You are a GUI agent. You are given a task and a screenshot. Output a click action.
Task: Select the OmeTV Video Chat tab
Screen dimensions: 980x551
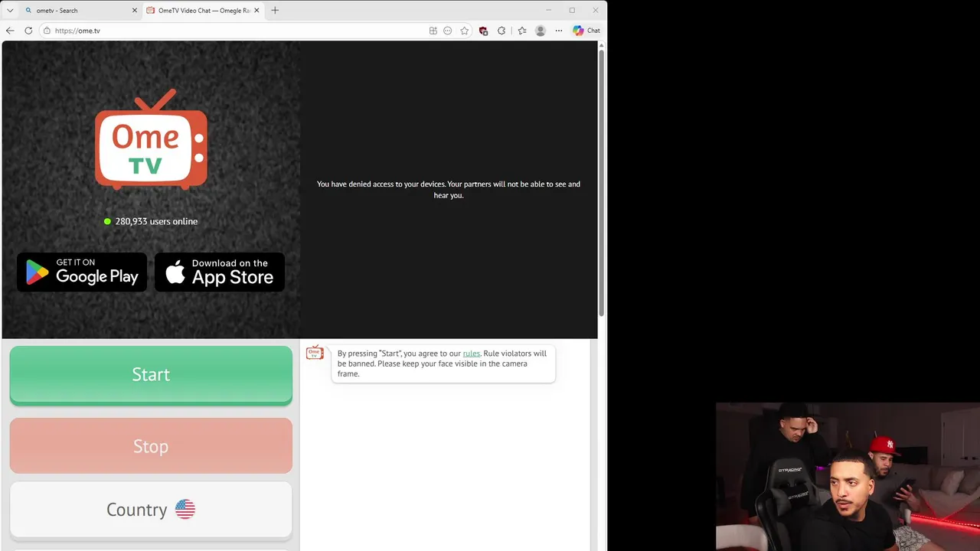203,11
